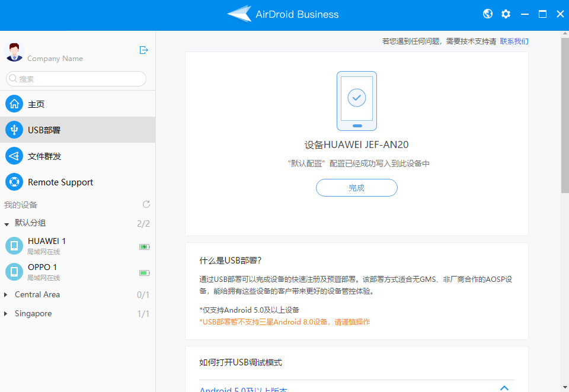Click the phone checkmark success illustration

coord(357,101)
